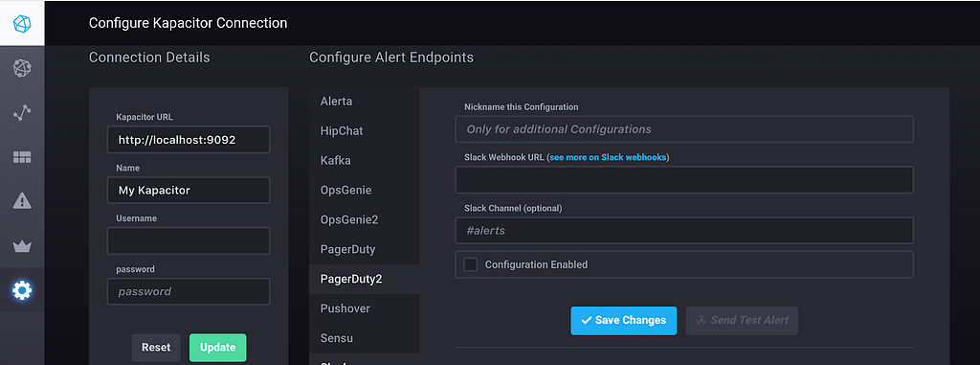Viewport: 980px width, 365px height.
Task: Open the Admin crown icon
Action: (x=22, y=246)
